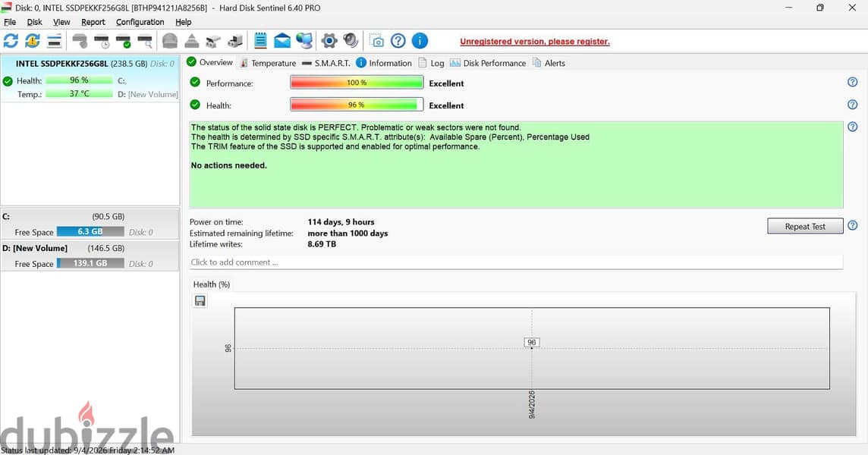Switch to the Information tab
Screen dimensions: 868x455
click(384, 63)
